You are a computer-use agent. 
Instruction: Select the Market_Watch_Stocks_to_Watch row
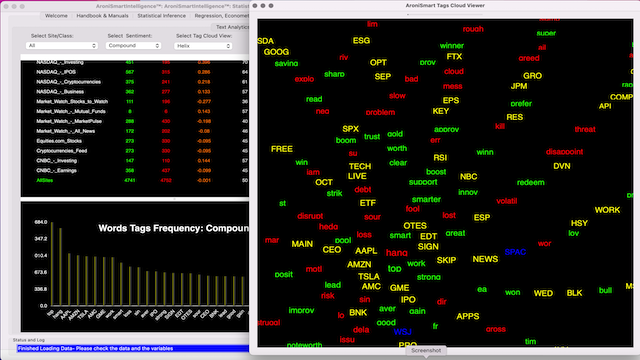135,102
